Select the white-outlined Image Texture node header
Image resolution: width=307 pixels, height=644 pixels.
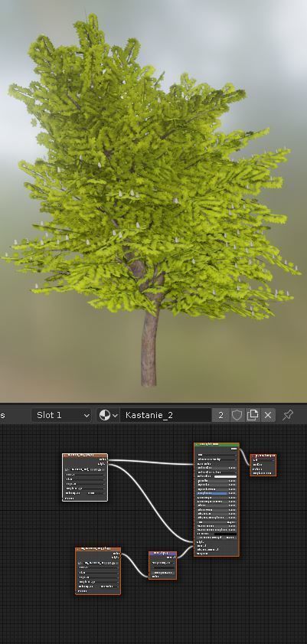85,455
